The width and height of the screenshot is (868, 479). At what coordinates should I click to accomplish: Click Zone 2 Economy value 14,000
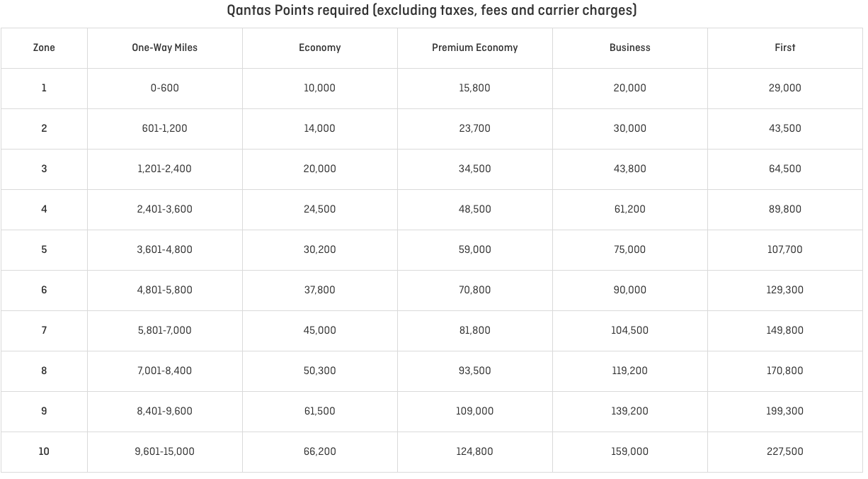[x=319, y=128]
